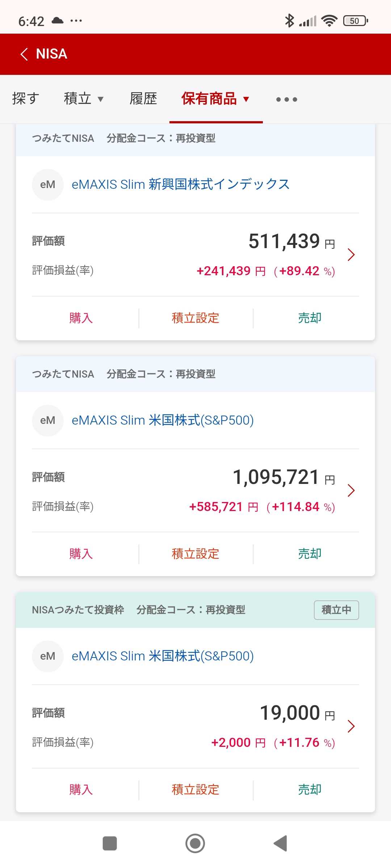Expand the 積立 dropdown tab
Image resolution: width=391 pixels, height=868 pixels.
(x=84, y=99)
